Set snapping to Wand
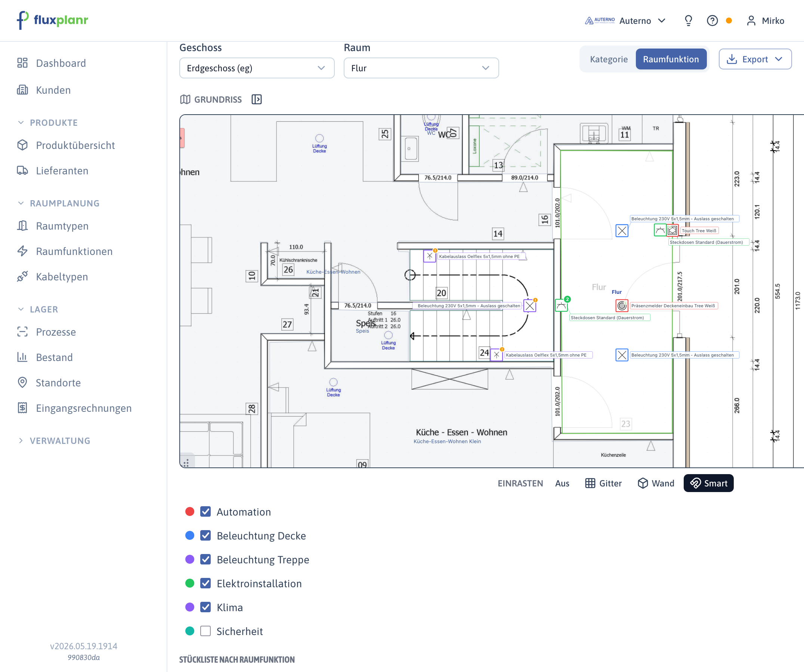804x672 pixels. (x=656, y=483)
